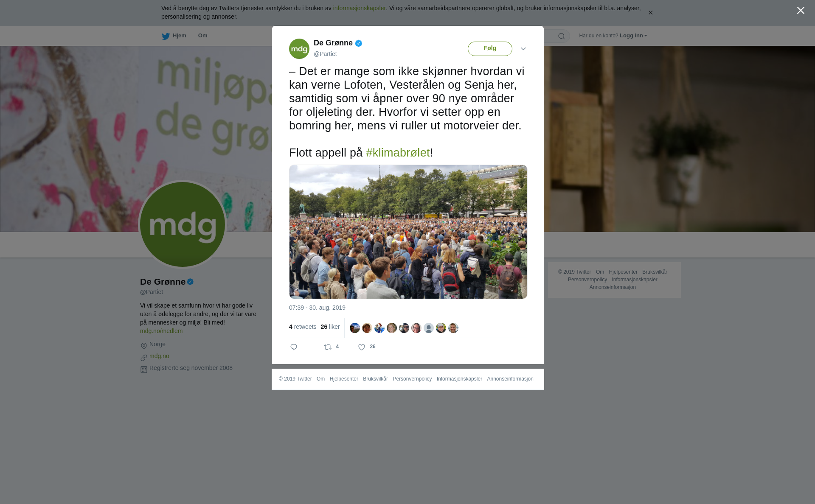Click the search magnifier icon

point(562,36)
